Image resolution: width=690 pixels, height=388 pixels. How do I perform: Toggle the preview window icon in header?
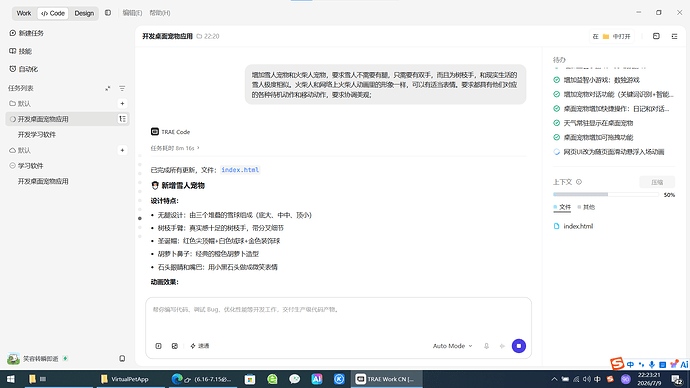(656, 36)
